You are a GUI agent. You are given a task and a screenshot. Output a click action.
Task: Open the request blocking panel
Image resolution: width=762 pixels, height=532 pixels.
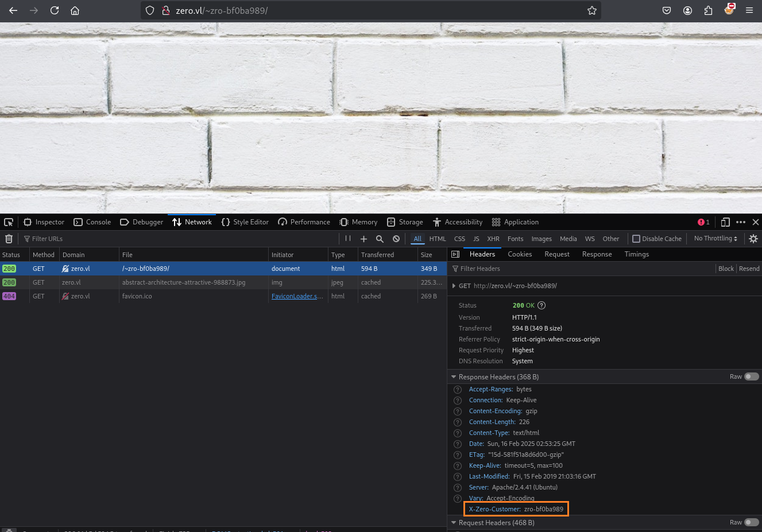[x=396, y=239]
